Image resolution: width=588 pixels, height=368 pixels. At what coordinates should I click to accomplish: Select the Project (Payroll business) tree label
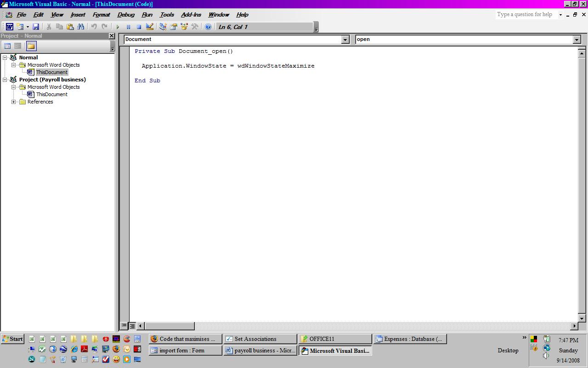click(x=52, y=80)
